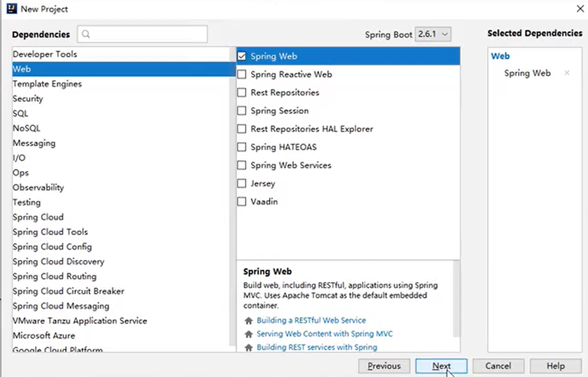Open the Observability category
The height and width of the screenshot is (377, 588).
[120, 188]
